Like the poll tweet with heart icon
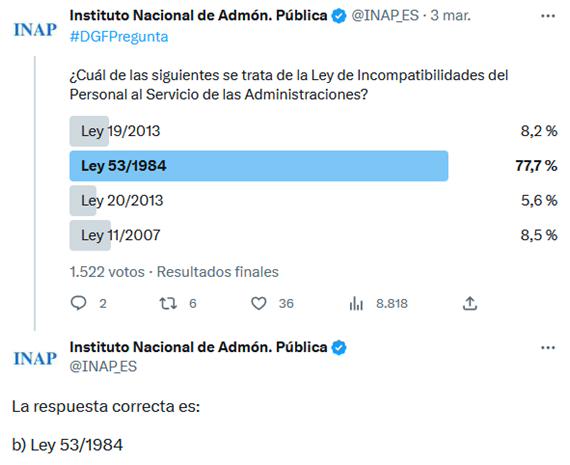 [x=258, y=303]
